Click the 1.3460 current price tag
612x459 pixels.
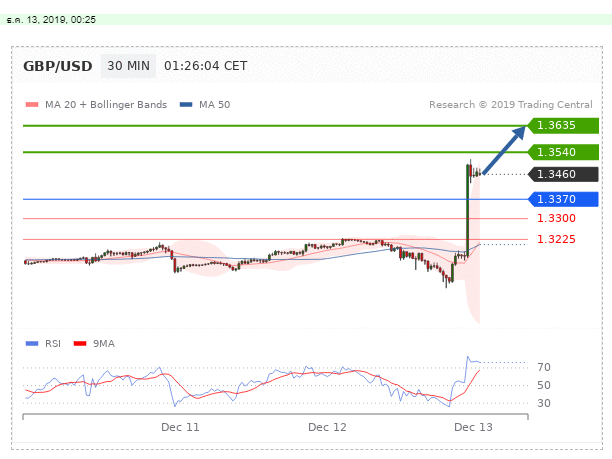(562, 174)
